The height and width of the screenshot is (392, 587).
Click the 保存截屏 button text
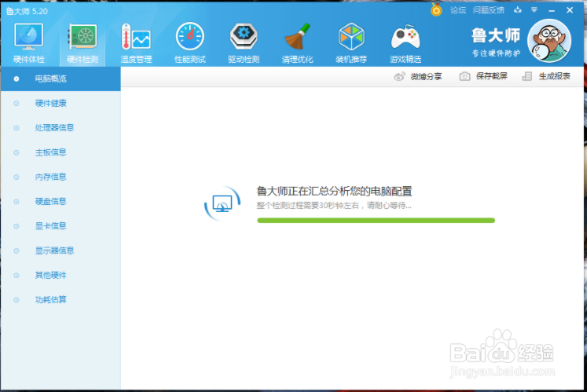click(x=492, y=76)
